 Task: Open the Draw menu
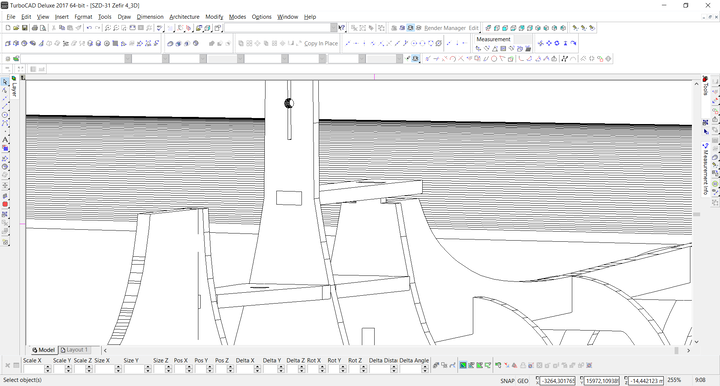[x=124, y=17]
